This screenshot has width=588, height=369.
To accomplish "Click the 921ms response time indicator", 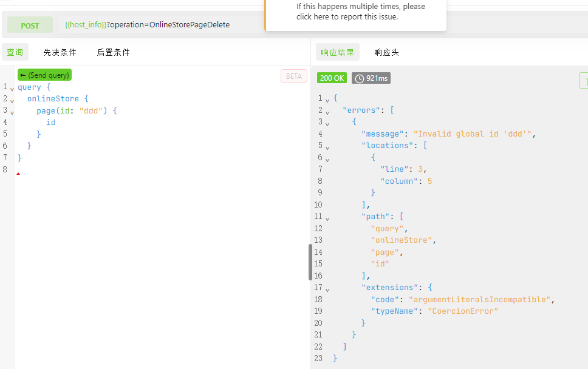I will click(x=371, y=78).
